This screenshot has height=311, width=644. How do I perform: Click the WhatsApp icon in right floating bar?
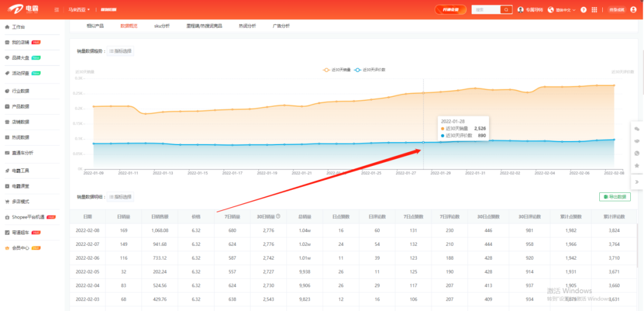[x=637, y=153]
